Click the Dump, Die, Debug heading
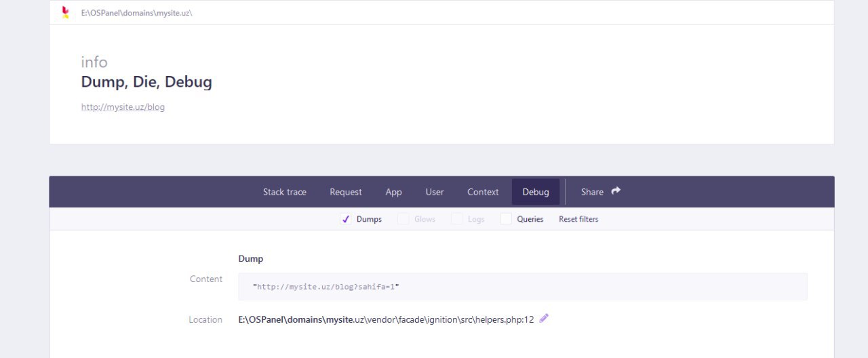 [x=146, y=82]
